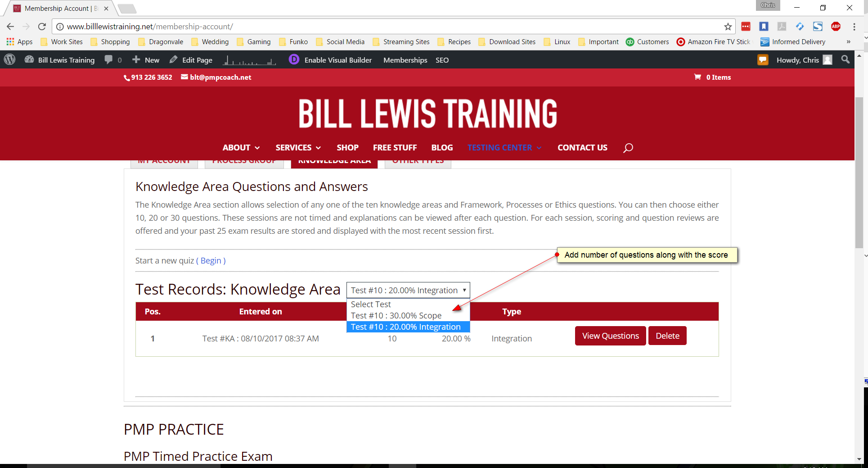This screenshot has height=468, width=868.
Task: Click the email envelope icon
Action: [x=184, y=77]
